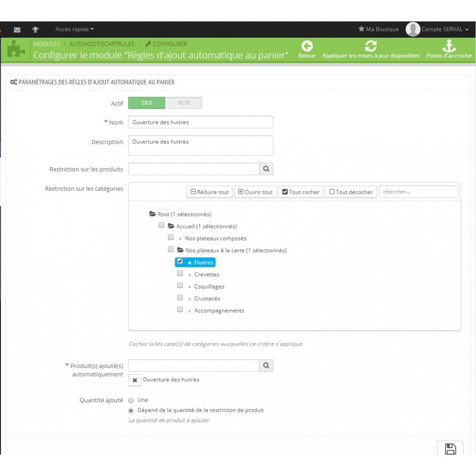Click the floppy disk save icon
Image resolution: width=476 pixels, height=476 pixels.
[450, 449]
